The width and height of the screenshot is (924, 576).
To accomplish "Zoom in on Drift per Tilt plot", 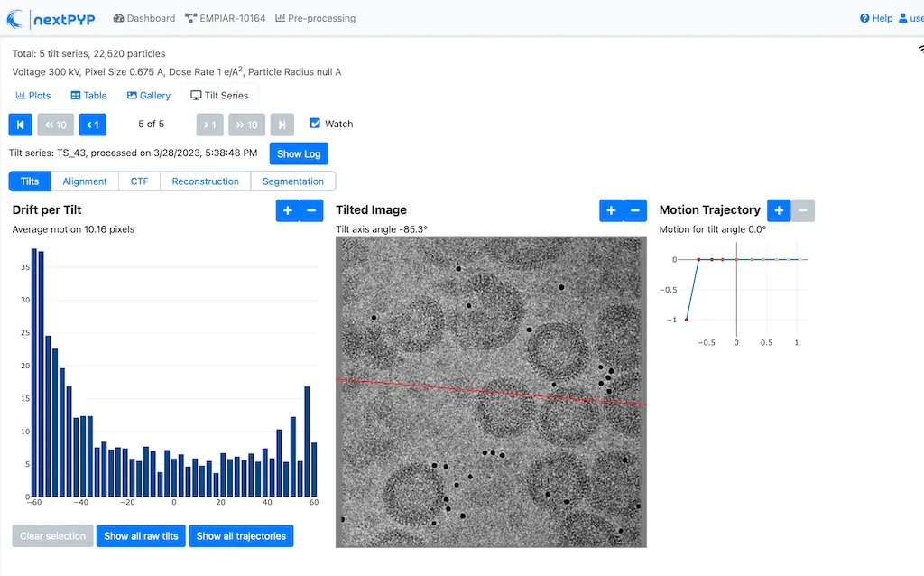I will coord(287,210).
